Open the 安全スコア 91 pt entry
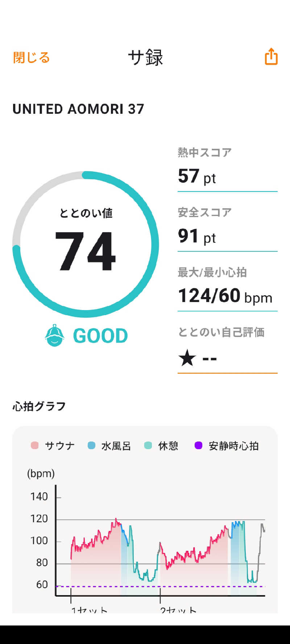Screen dimensions: 290x644 228,229
